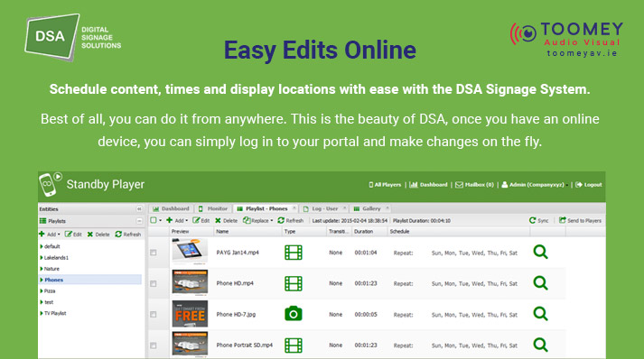Collapse Playlists section with minus button

(x=139, y=221)
